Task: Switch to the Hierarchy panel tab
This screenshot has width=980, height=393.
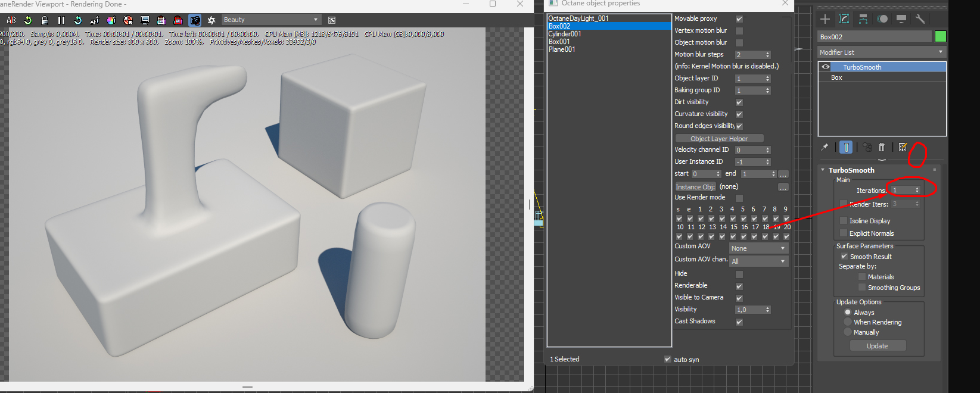Action: [863, 19]
